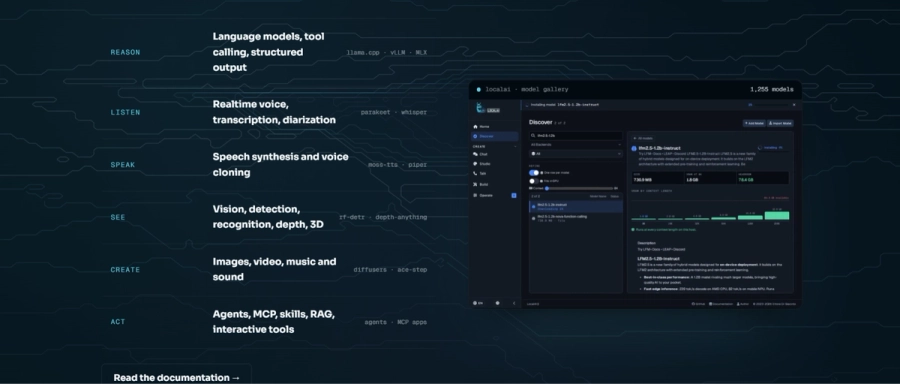Click the Operate notification badge
900x384 pixels.
[514, 195]
